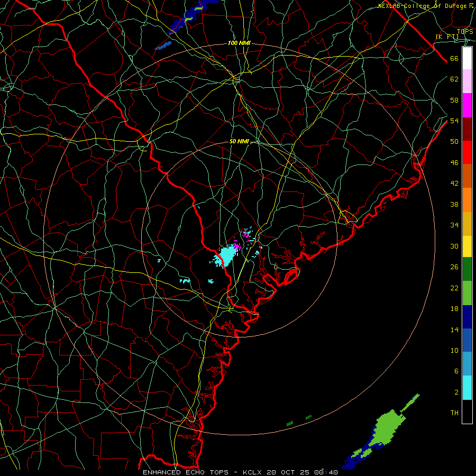476x476 pixels.
Task: Click the black TH legend swatch
Action: [x=467, y=411]
